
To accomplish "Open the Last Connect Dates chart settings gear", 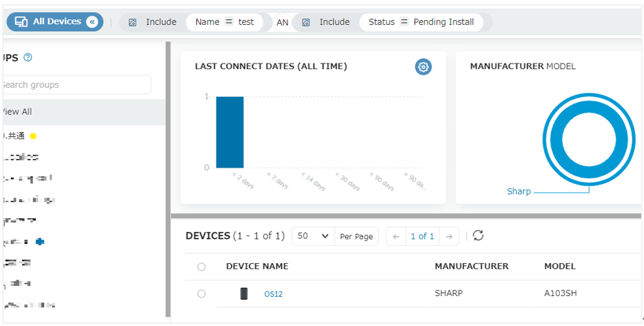I will (x=423, y=67).
